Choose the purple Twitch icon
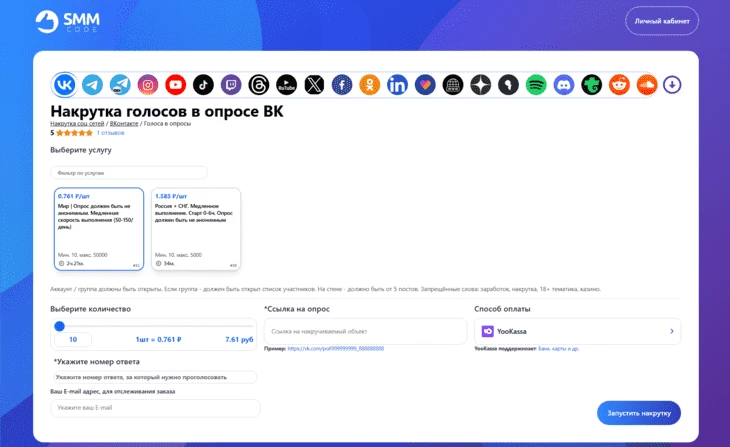This screenshot has width=730, height=447. [x=231, y=85]
